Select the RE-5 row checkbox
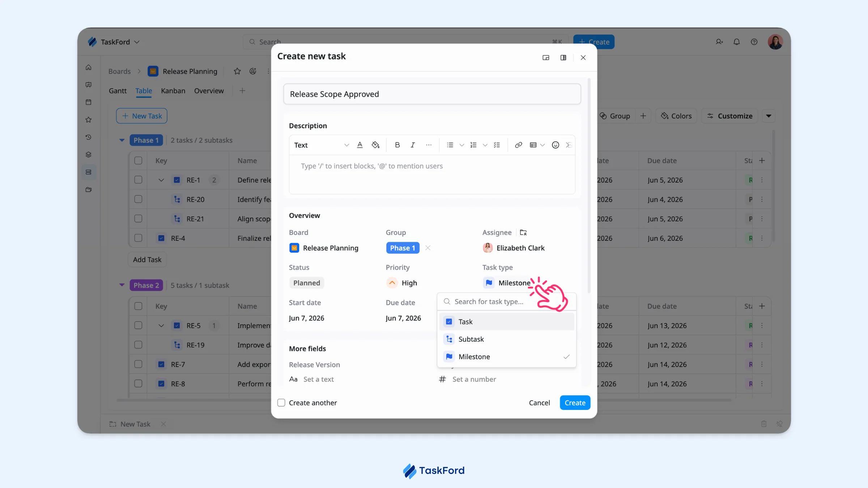This screenshot has height=488, width=868. point(138,325)
